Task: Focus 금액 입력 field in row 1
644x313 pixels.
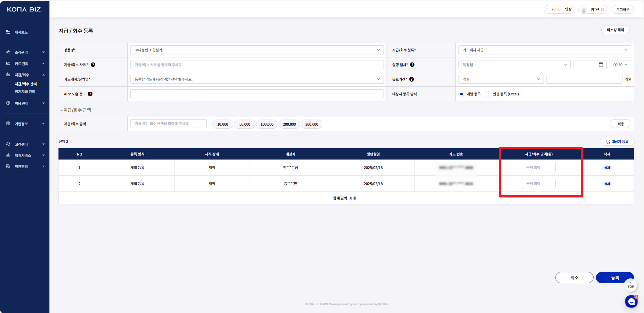Action: pyautogui.click(x=539, y=168)
